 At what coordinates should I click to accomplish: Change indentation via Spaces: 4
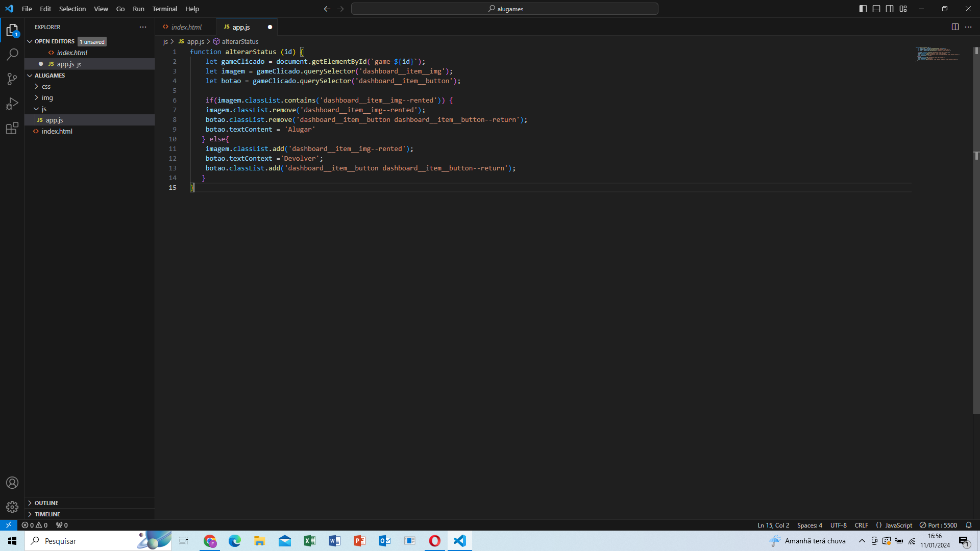(810, 525)
